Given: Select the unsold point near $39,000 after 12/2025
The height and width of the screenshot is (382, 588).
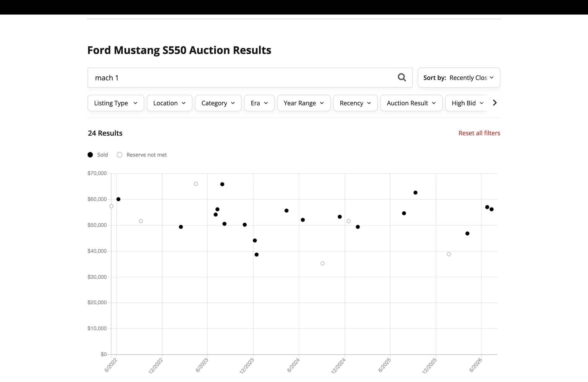Looking at the screenshot, I should click(x=449, y=254).
